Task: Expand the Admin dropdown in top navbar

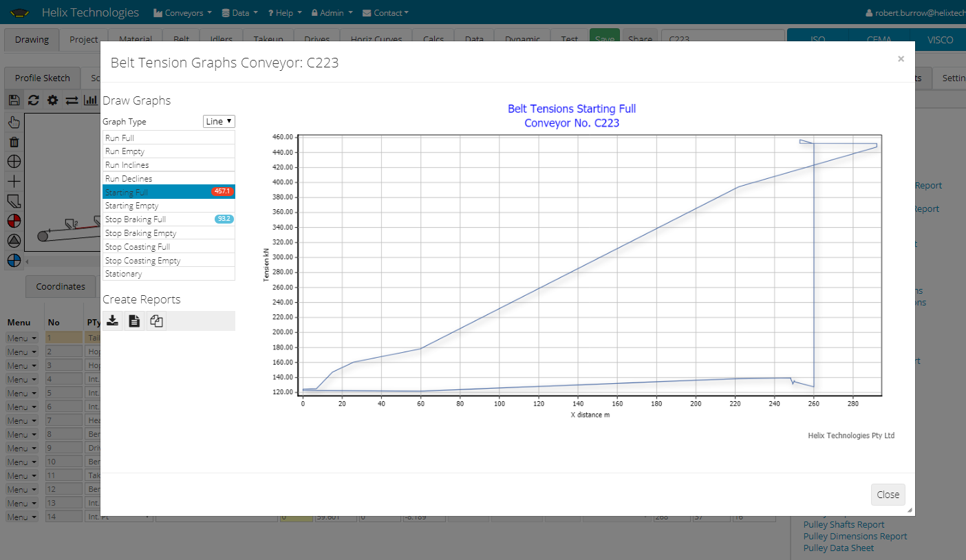Action: [x=332, y=12]
